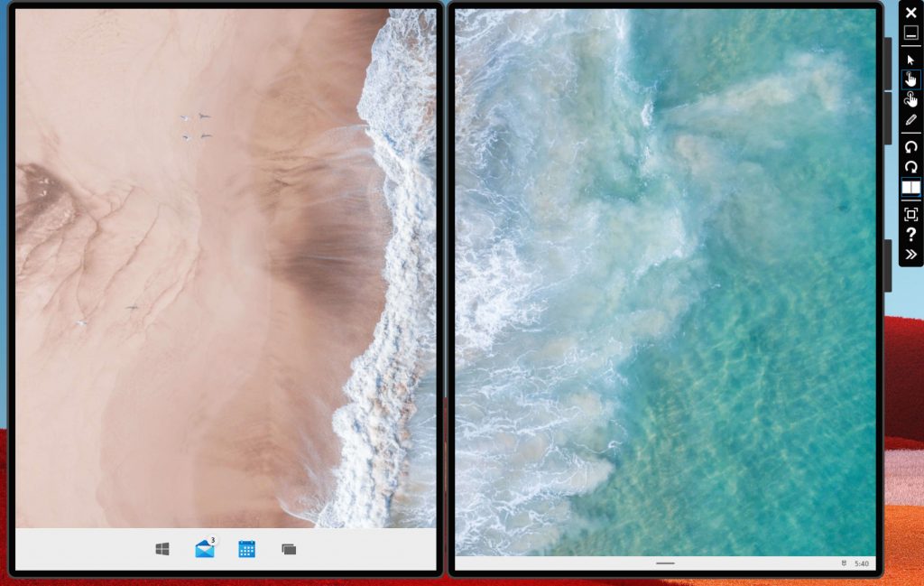Expand the emulator tools panel with chevrons

coord(910,255)
